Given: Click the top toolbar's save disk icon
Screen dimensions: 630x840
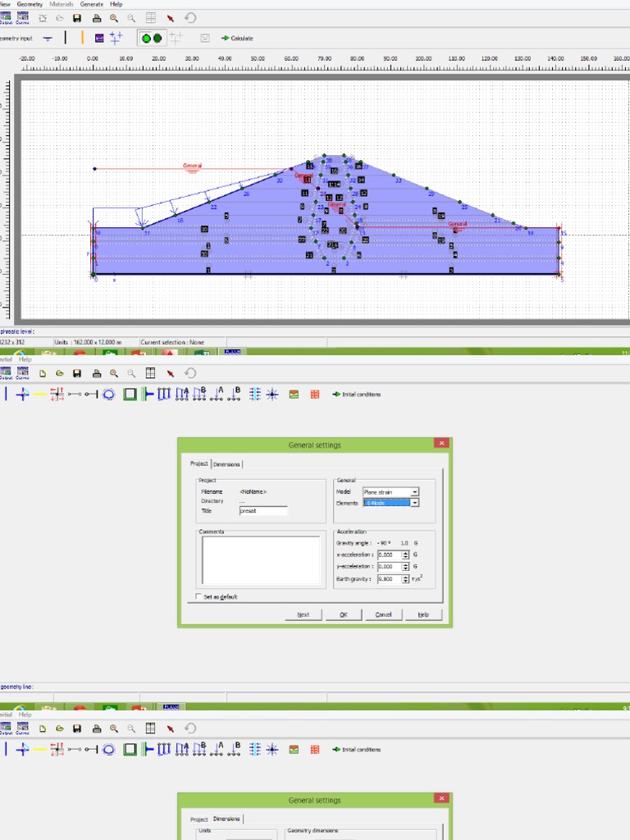Looking at the screenshot, I should pos(77,17).
